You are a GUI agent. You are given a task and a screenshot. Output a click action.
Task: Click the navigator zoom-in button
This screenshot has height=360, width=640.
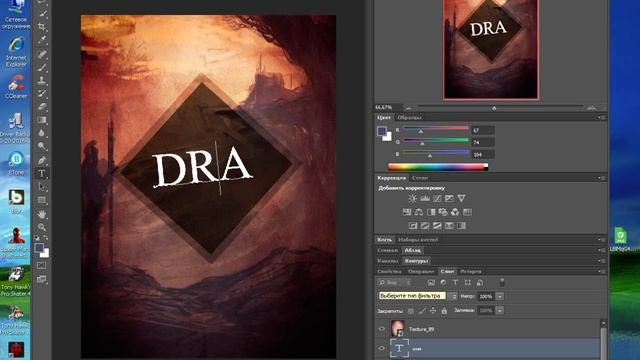click(x=591, y=108)
